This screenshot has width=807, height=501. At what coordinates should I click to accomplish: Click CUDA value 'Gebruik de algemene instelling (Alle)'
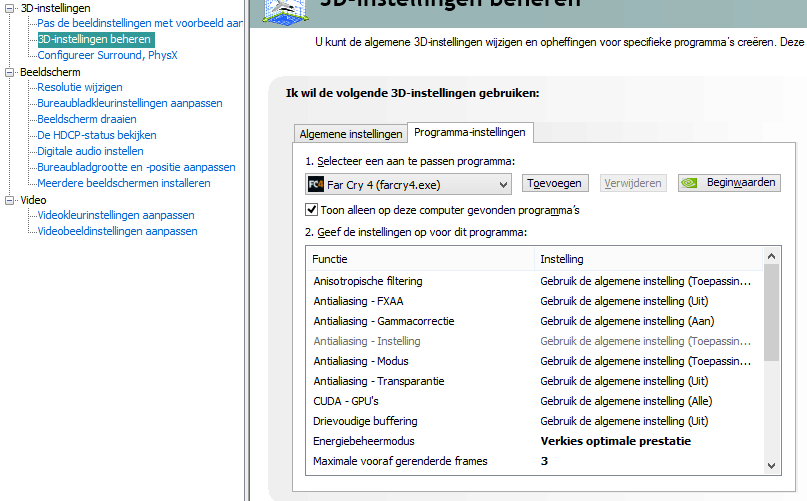[x=626, y=401]
